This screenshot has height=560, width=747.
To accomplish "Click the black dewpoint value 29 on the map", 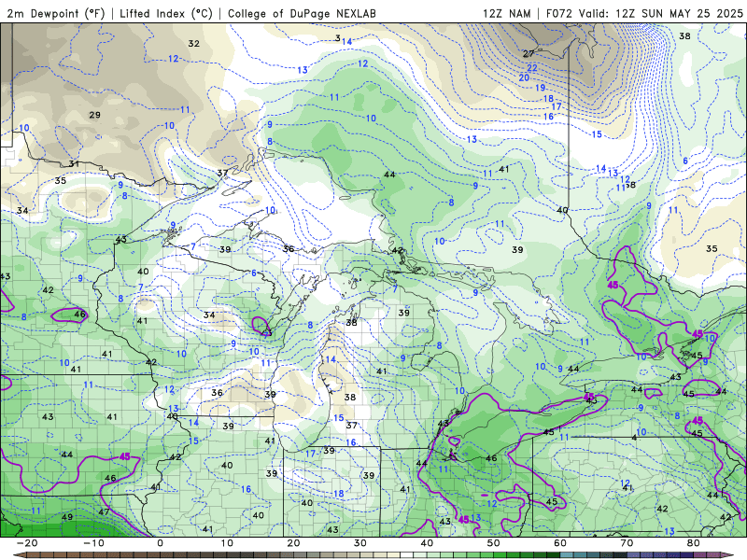I will point(95,115).
